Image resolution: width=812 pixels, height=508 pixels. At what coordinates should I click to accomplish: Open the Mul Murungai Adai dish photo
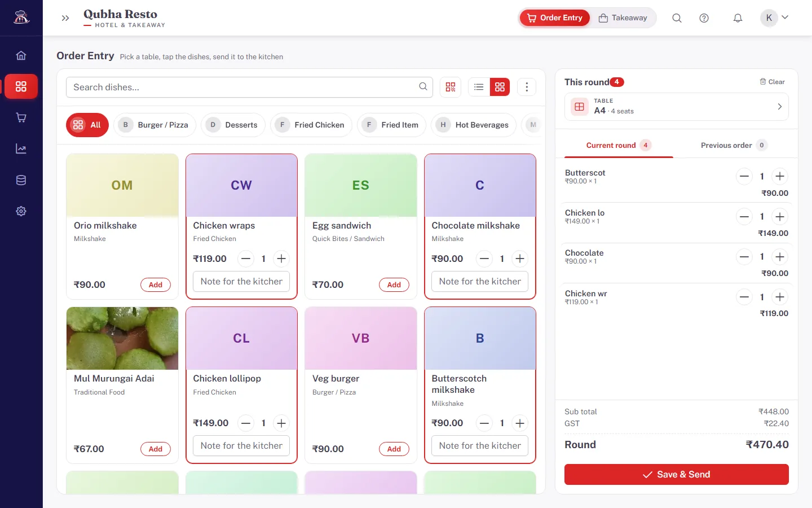click(122, 339)
